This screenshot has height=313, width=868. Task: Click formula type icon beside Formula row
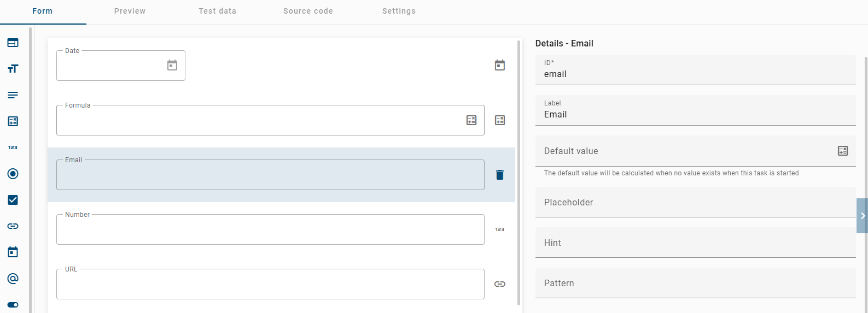pyautogui.click(x=500, y=120)
